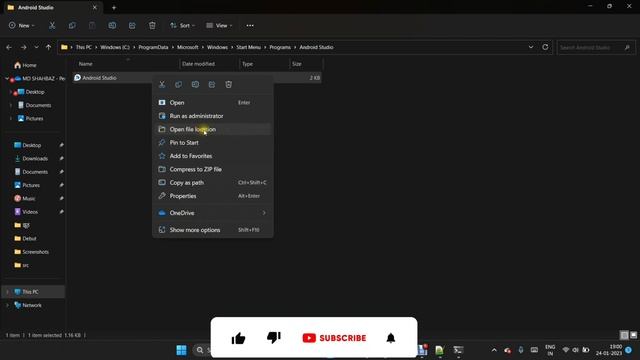
Task: Open the New dropdown button
Action: click(22, 25)
